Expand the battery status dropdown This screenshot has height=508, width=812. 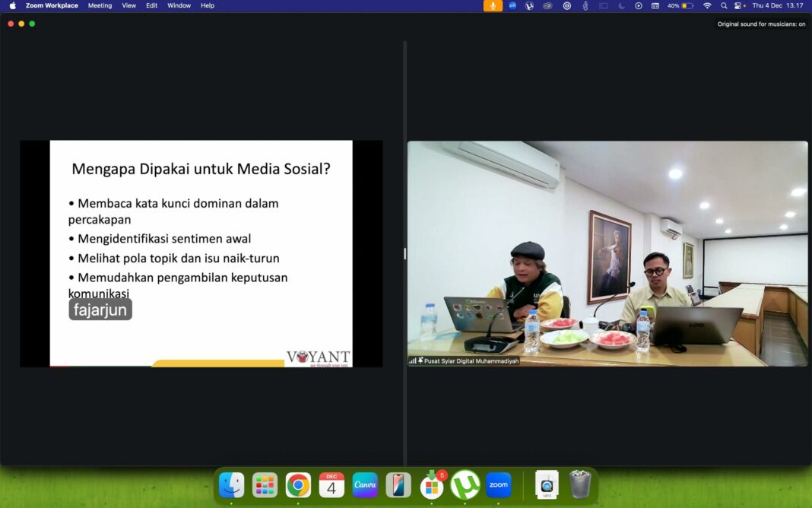(x=680, y=5)
